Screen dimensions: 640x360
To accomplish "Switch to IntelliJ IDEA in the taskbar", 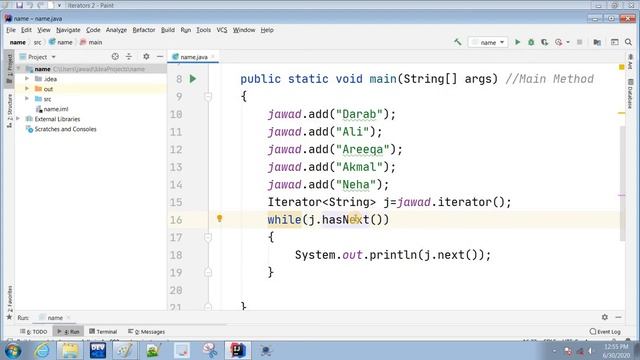I will click(x=238, y=350).
